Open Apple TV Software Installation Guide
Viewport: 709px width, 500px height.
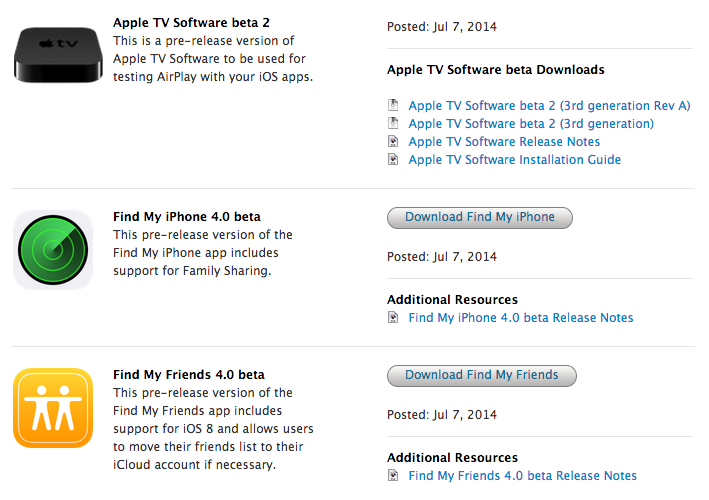pos(514,159)
